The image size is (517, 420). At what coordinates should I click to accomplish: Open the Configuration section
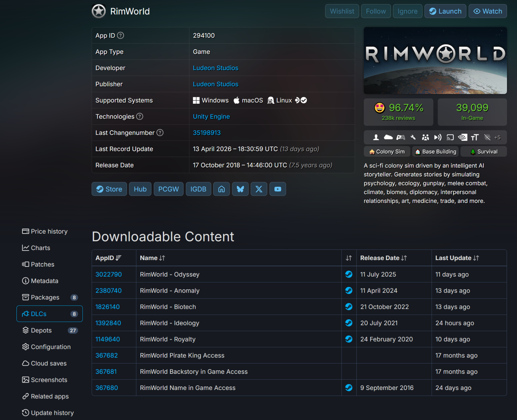49,347
